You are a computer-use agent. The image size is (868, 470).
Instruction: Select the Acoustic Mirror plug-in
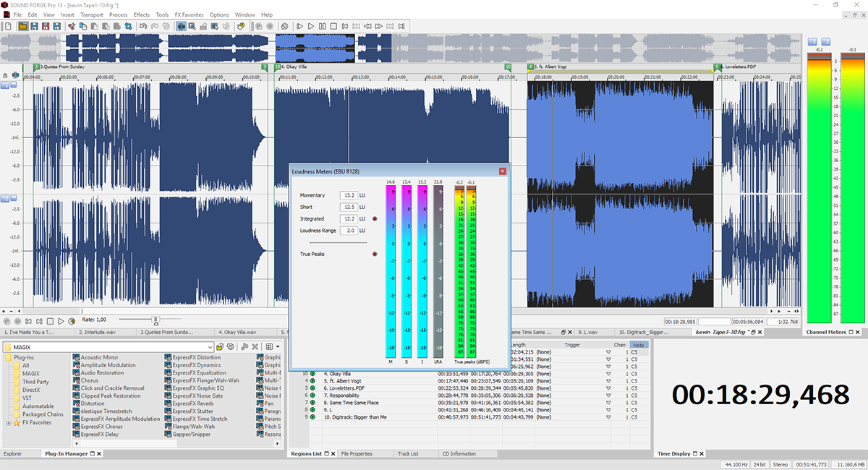click(x=99, y=357)
